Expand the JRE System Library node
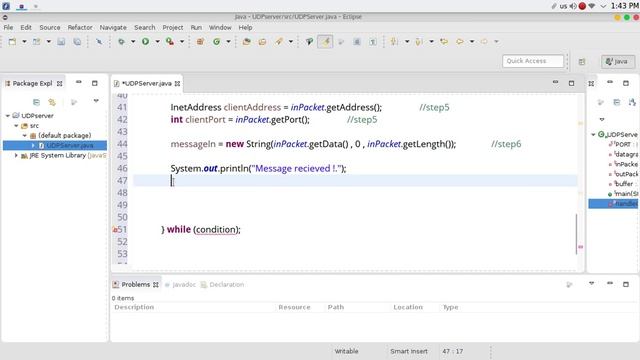 pos(16,156)
